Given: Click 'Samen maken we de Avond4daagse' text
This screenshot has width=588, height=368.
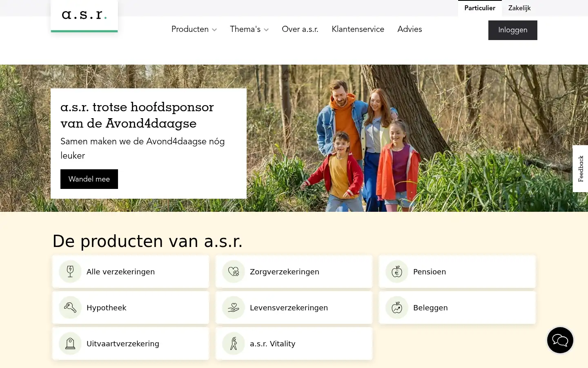Looking at the screenshot, I should tap(143, 148).
